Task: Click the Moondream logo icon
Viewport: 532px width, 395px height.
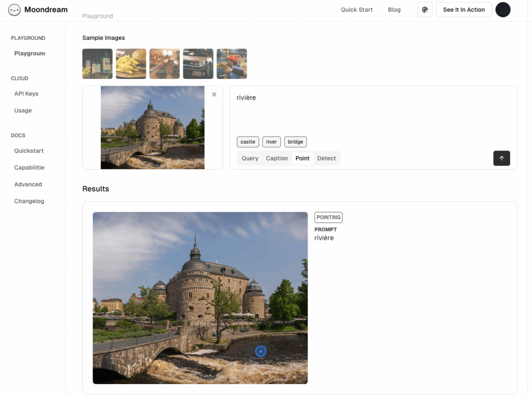Action: [x=15, y=9]
